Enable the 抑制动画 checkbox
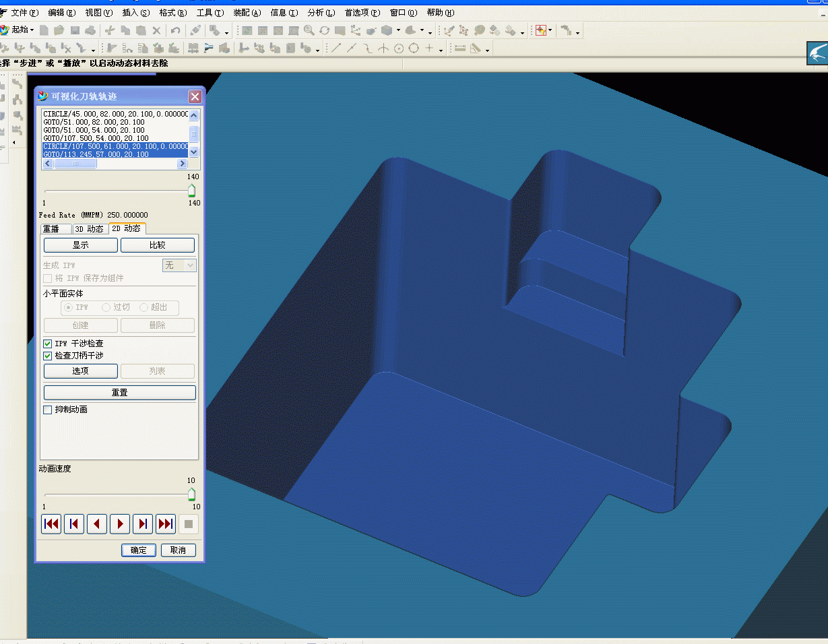828x644 pixels. pos(48,410)
